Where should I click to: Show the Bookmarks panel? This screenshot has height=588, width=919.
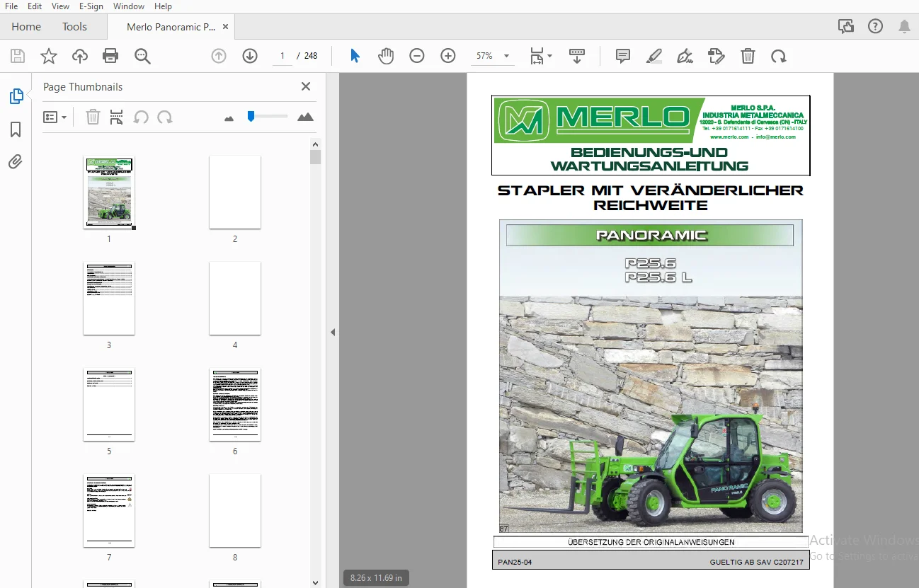[x=16, y=129]
